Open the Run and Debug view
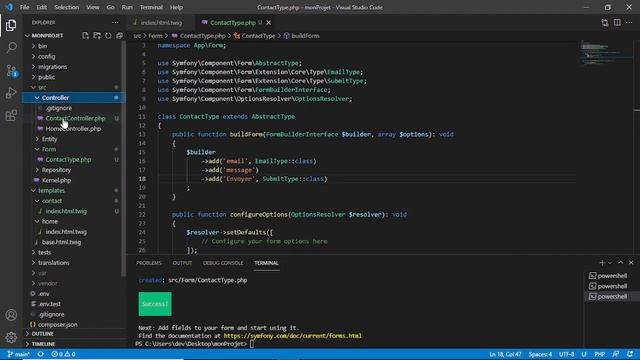This screenshot has width=640, height=360. 11,93
